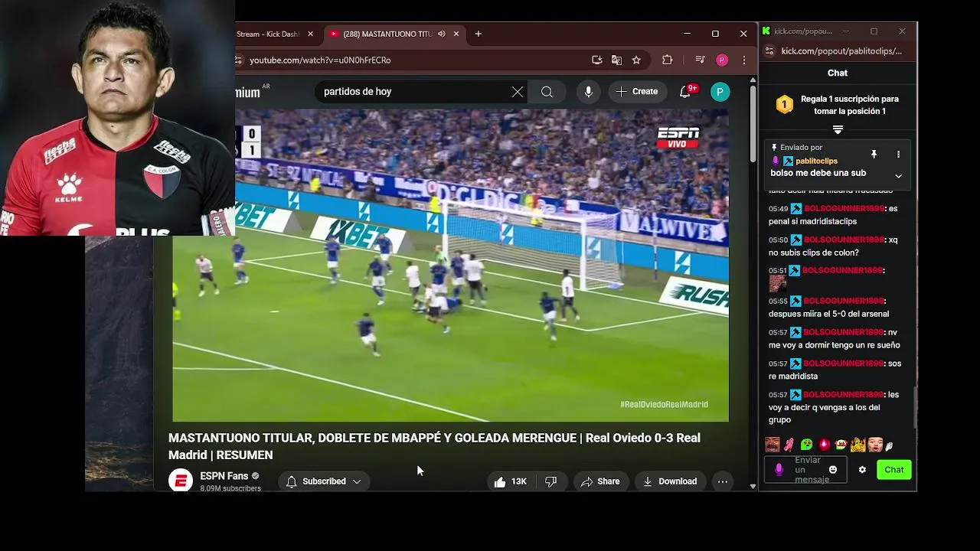Click chat message 'xq no subis clips de colon?'
Screen dimensions: 980x551
pos(833,246)
